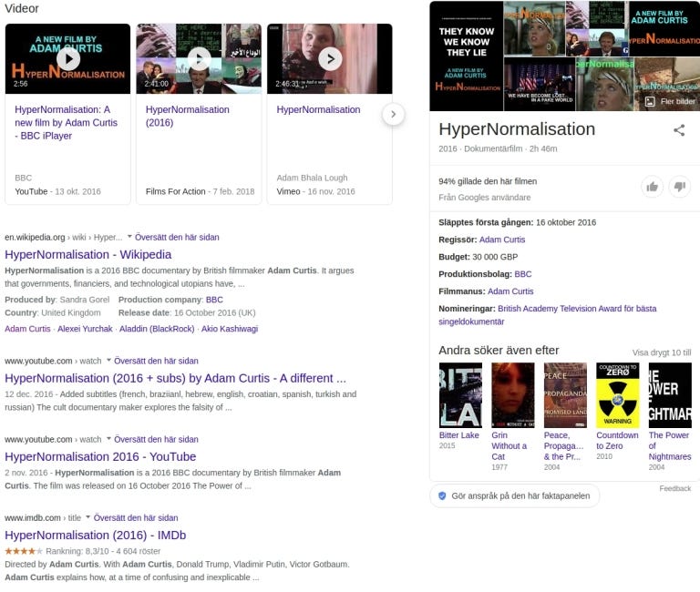Image resolution: width=700 pixels, height=592 pixels.
Task: Play the BBC iPlayer HyperNormalisation video
Action: tap(67, 58)
